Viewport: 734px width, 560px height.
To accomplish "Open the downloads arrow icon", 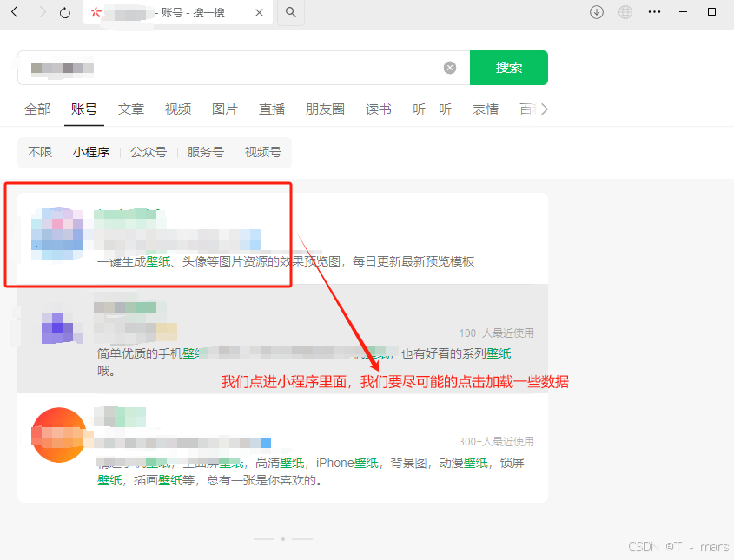I will click(x=597, y=12).
